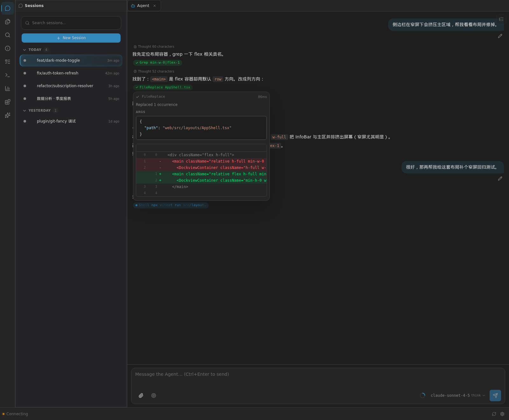Click the Connecting status indicator
The image size is (509, 420).
15,414
